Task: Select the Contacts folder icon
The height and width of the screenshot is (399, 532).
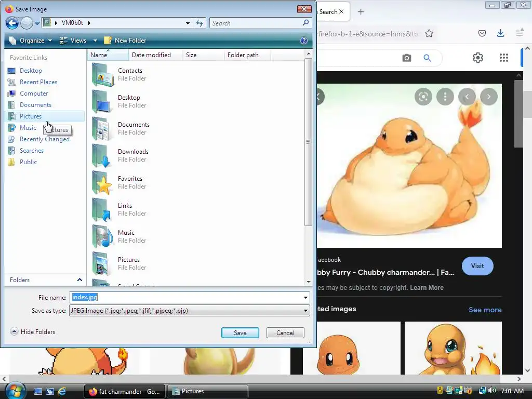Action: point(103,75)
